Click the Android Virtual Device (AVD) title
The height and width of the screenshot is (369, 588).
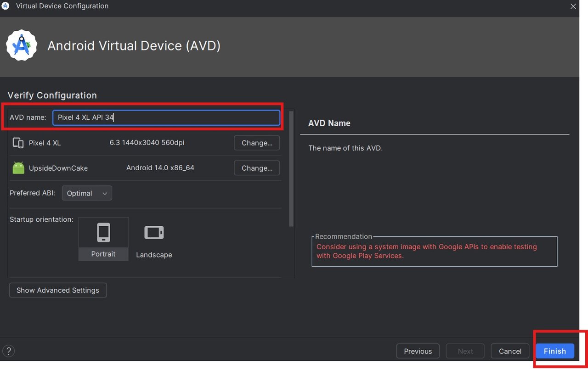134,46
